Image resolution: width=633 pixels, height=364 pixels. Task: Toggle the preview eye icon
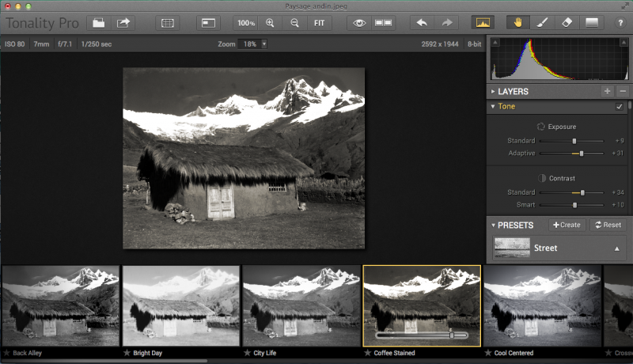coord(359,23)
